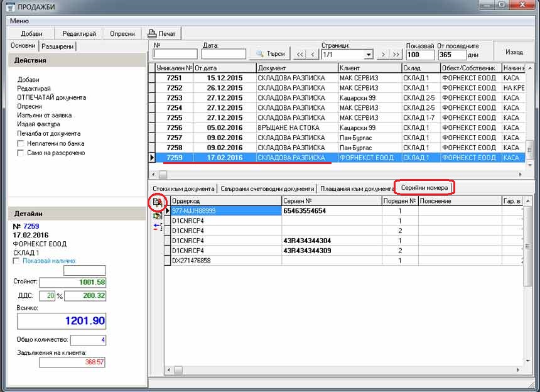Go to the next page with >
This screenshot has width=540, height=392.
pyautogui.click(x=383, y=55)
